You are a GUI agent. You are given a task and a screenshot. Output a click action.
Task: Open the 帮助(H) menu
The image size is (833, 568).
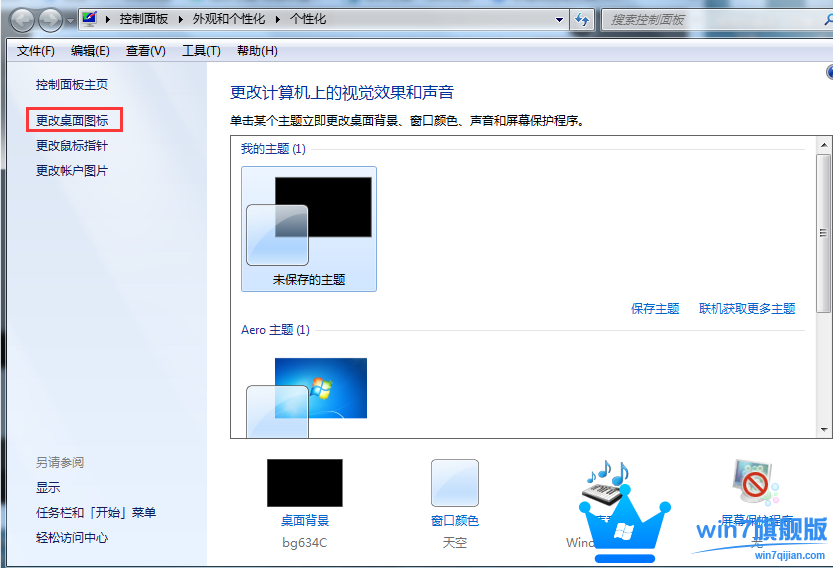pos(257,51)
